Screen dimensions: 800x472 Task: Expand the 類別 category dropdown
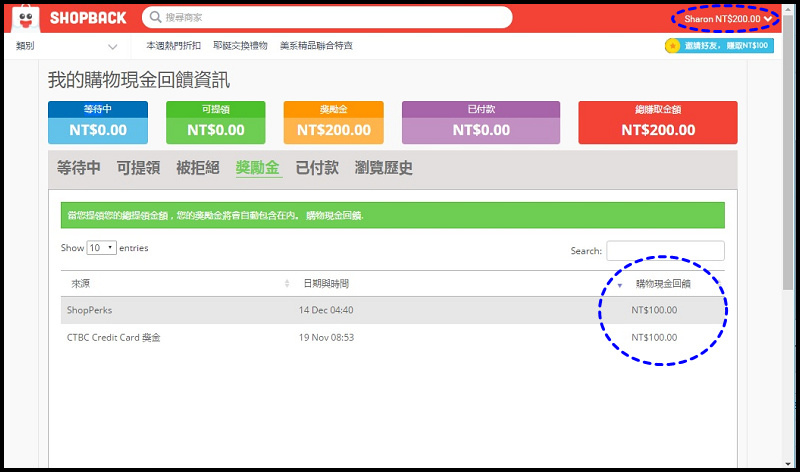click(x=66, y=46)
